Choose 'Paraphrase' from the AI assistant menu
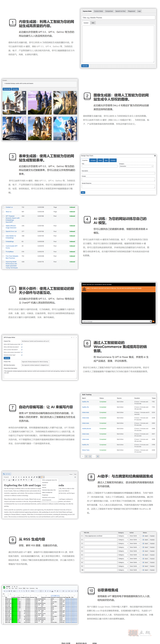 [x=45, y=495]
